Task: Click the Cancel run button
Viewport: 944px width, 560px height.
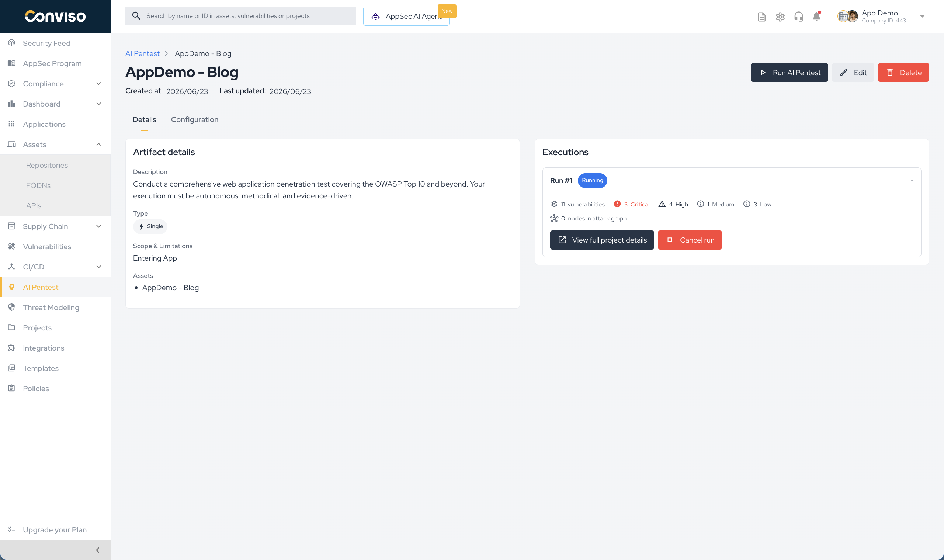Action: (690, 240)
